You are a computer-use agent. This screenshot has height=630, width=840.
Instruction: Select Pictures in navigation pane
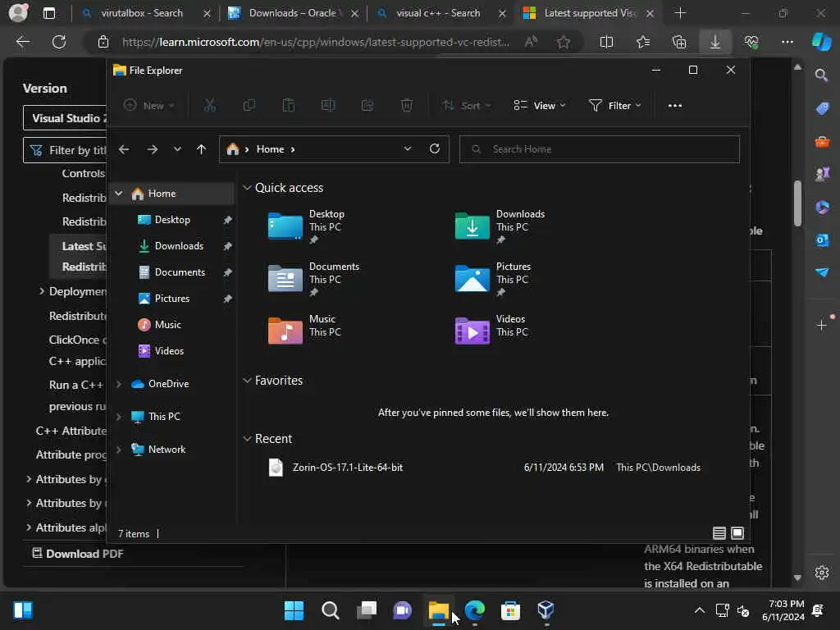172,299
